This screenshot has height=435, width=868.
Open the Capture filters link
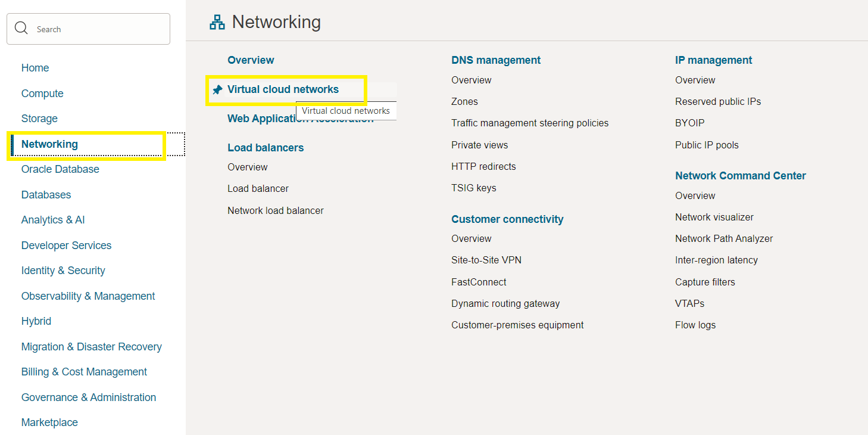tap(705, 282)
